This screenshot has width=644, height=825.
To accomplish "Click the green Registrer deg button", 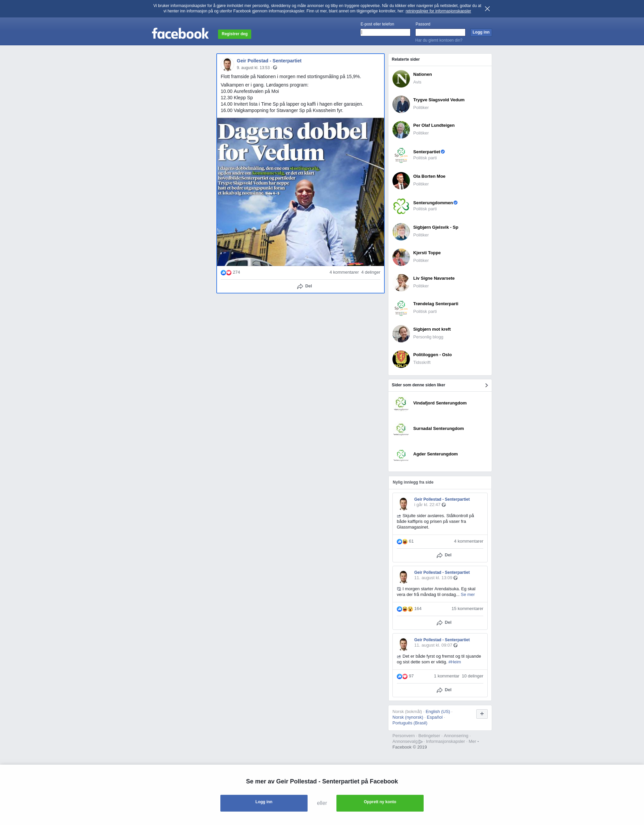I will coord(234,34).
